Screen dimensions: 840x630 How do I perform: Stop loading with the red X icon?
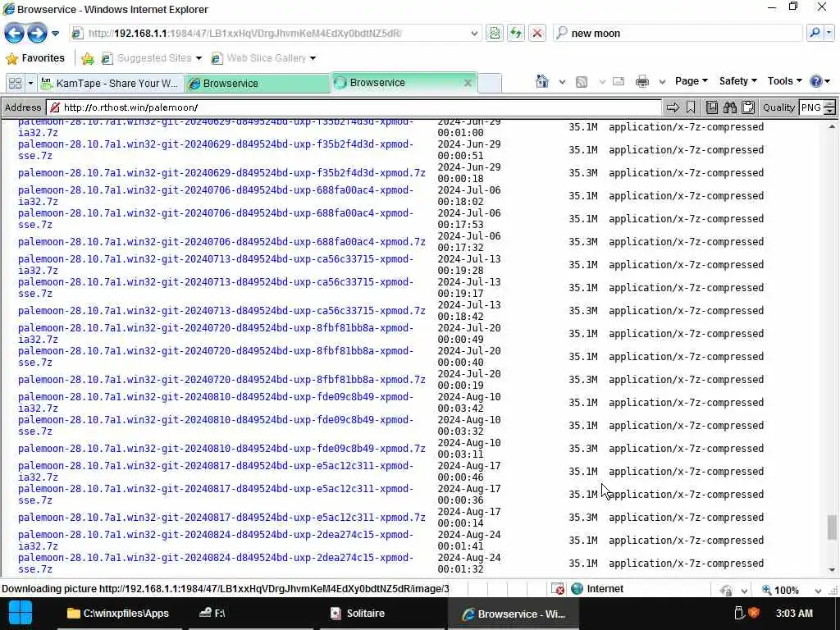click(536, 33)
